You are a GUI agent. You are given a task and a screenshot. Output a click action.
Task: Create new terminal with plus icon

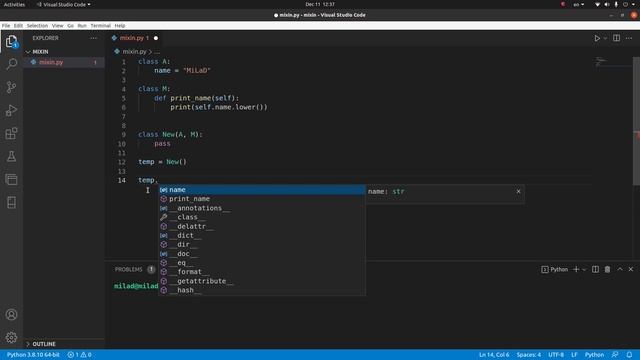coord(576,269)
